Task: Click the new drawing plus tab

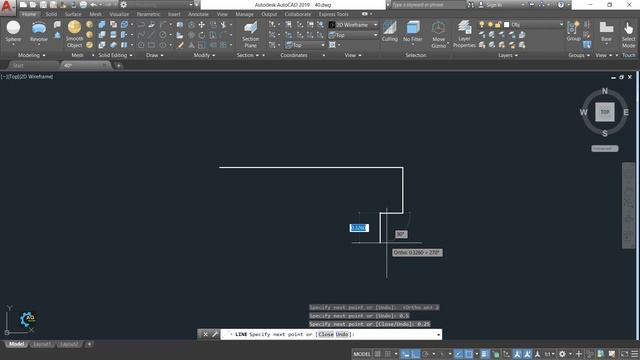Action: [x=118, y=65]
